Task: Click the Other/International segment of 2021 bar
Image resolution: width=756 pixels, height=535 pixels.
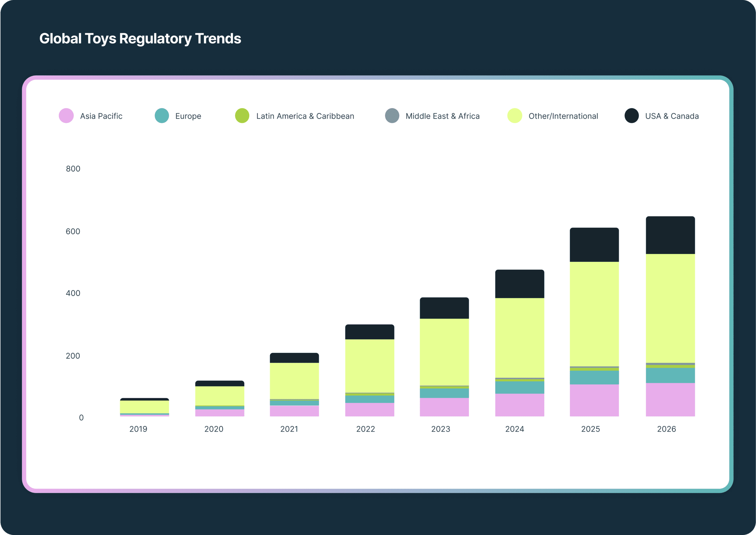Action: [x=294, y=381]
